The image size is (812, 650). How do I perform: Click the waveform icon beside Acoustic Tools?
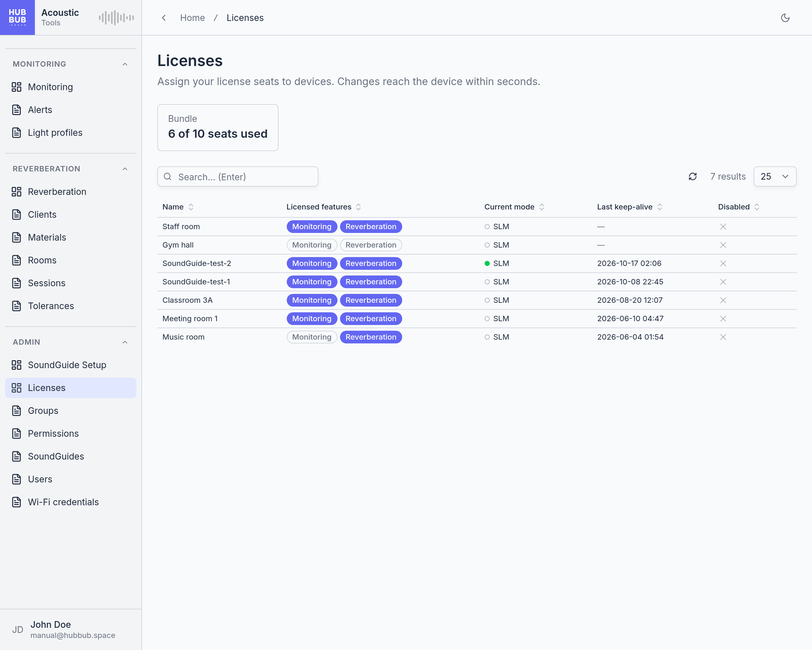[x=116, y=17]
